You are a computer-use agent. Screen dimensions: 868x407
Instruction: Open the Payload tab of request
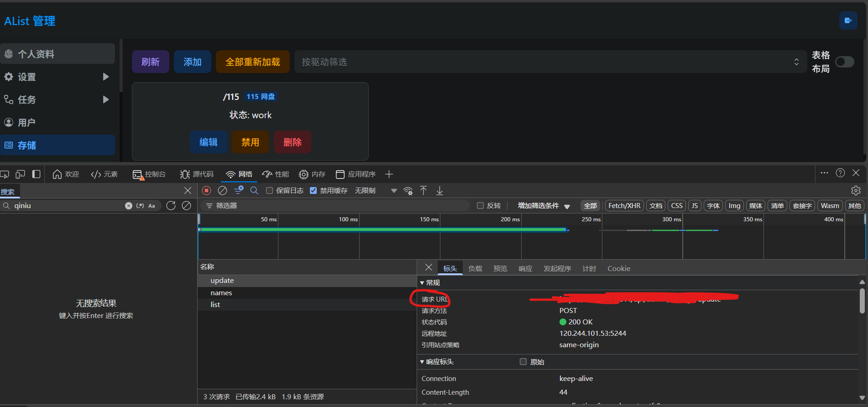[475, 269]
